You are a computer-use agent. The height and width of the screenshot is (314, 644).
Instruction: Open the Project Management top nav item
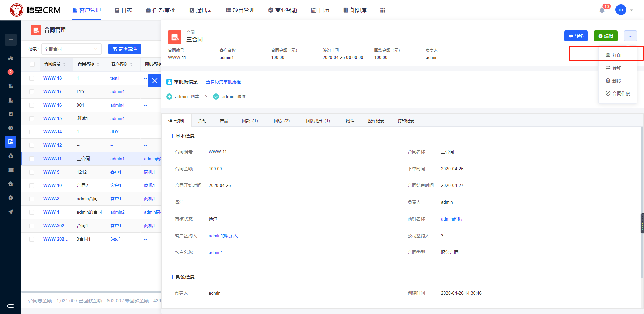(x=240, y=10)
